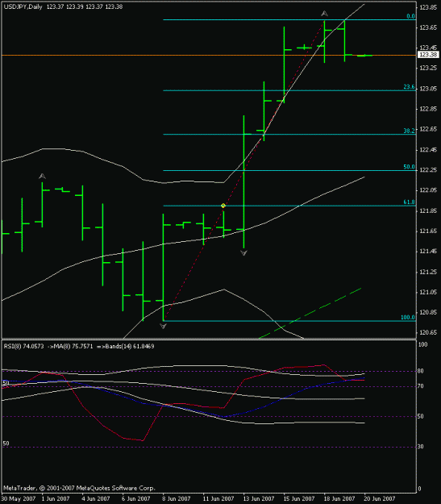Click the RSI scale value 100
The image size is (441, 504).
(422, 344)
